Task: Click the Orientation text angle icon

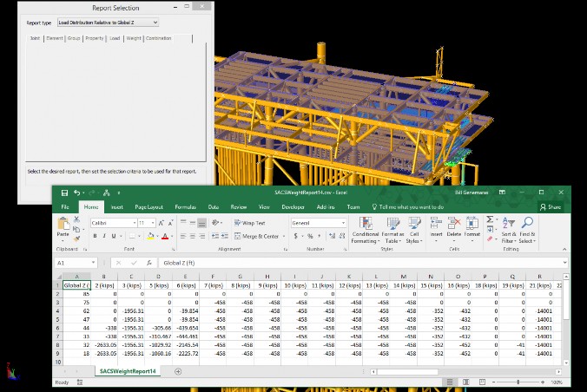Action: pyautogui.click(x=215, y=223)
